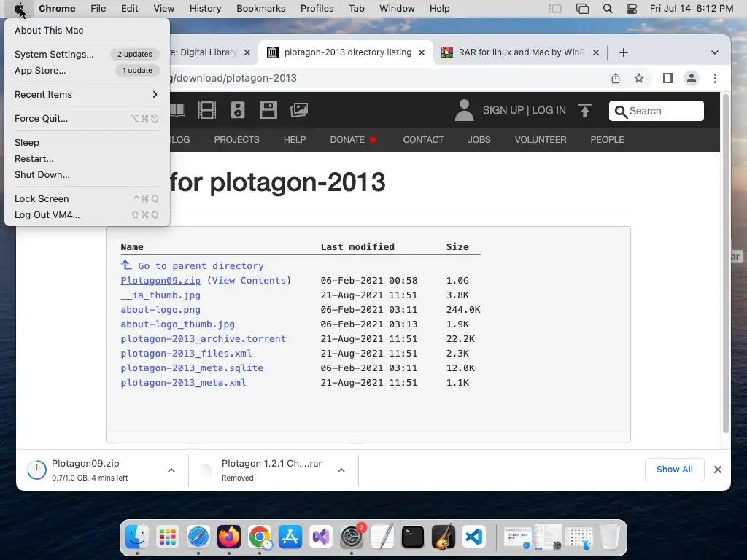Open the Internet Archive images section icon
747x560 pixels.
point(299,110)
